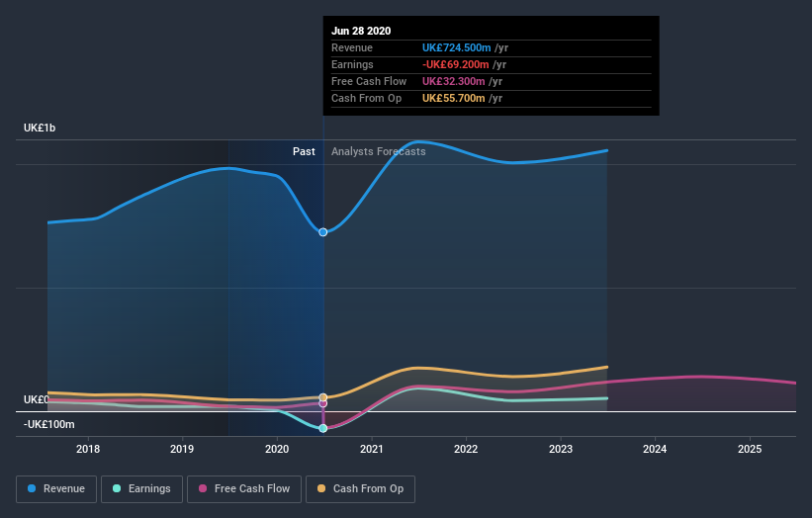Image resolution: width=812 pixels, height=518 pixels.
Task: Click the 2024 x-axis label
Action: pos(655,449)
